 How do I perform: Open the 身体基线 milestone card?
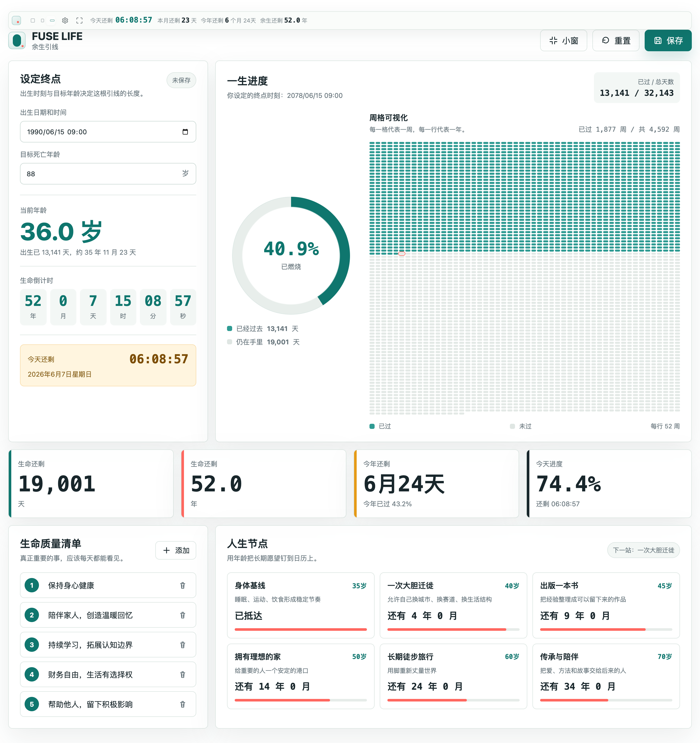pos(301,605)
